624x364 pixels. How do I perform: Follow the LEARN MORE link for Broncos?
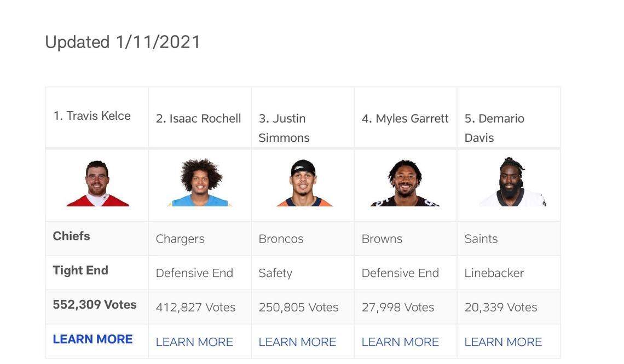pos(297,342)
